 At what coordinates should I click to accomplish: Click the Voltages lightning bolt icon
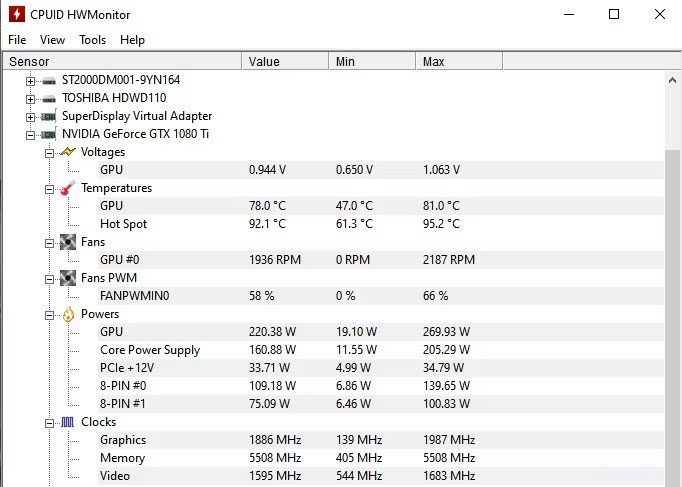(x=68, y=152)
